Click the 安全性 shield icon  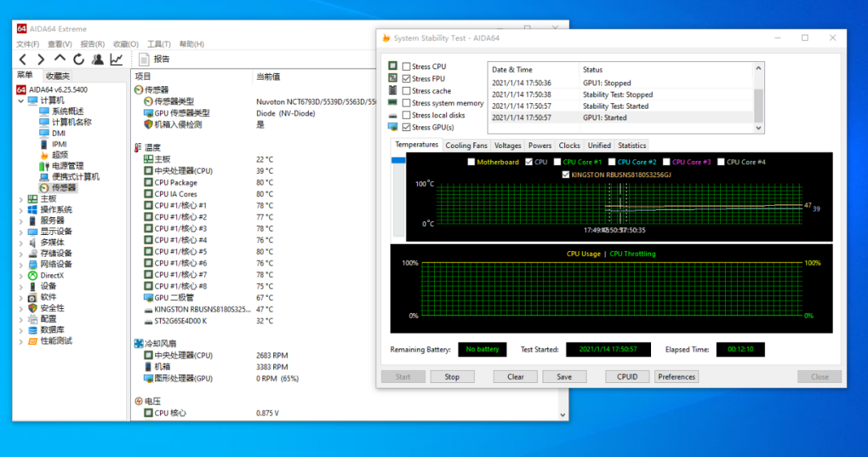(x=33, y=308)
